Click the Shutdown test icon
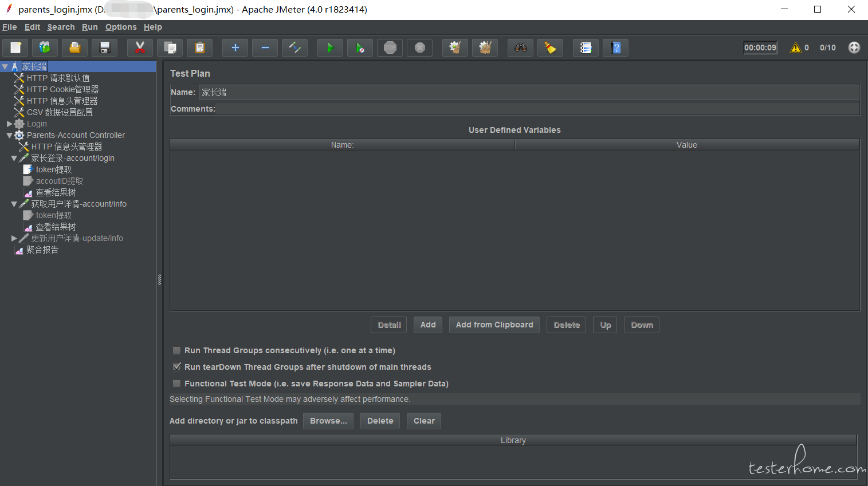Viewport: 868px width, 486px height. click(419, 48)
